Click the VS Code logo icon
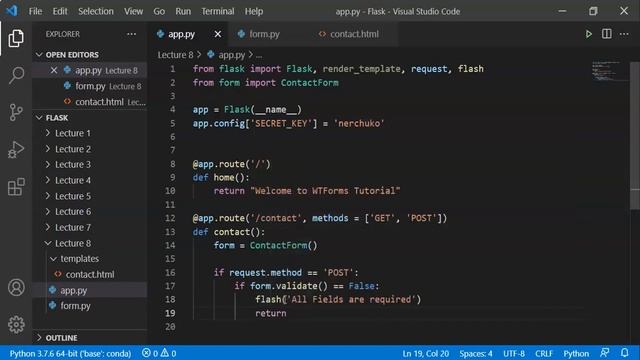The width and height of the screenshot is (640, 360). point(12,11)
